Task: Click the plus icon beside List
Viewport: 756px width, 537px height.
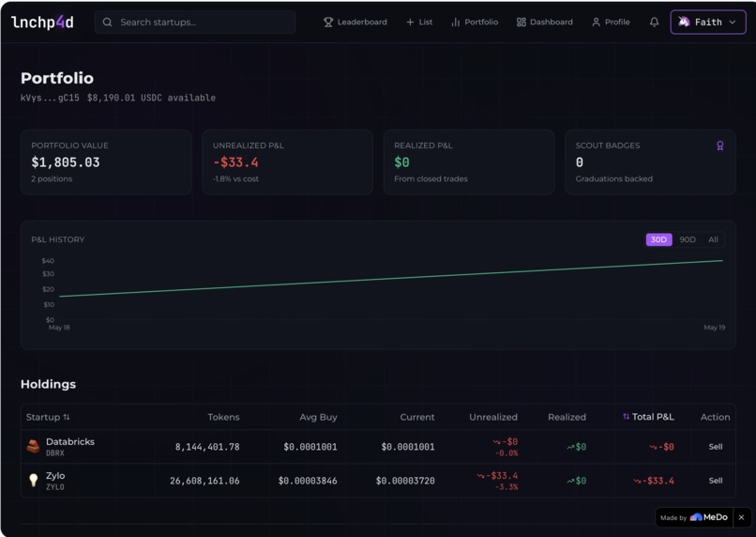Action: click(410, 23)
